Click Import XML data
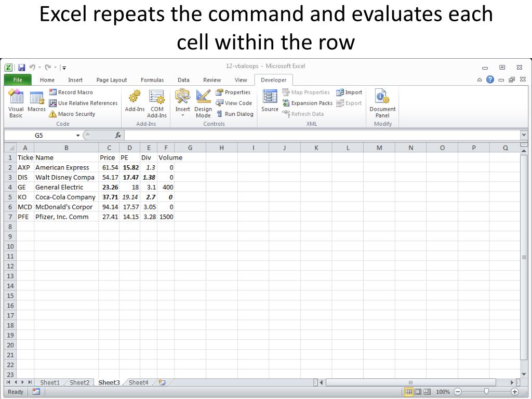Image resolution: width=532 pixels, height=399 pixels. [349, 92]
